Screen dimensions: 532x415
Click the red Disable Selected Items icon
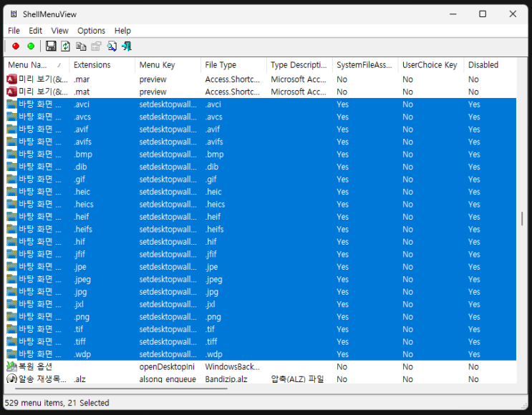tap(16, 46)
